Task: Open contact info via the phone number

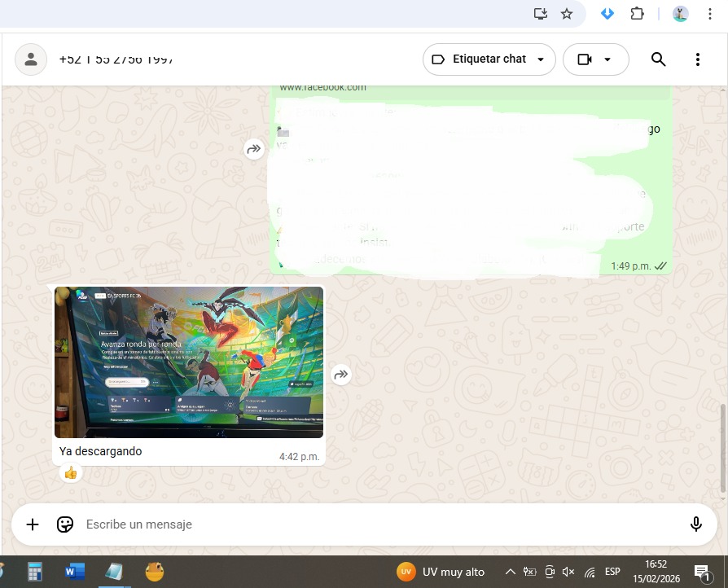Action: (x=116, y=59)
